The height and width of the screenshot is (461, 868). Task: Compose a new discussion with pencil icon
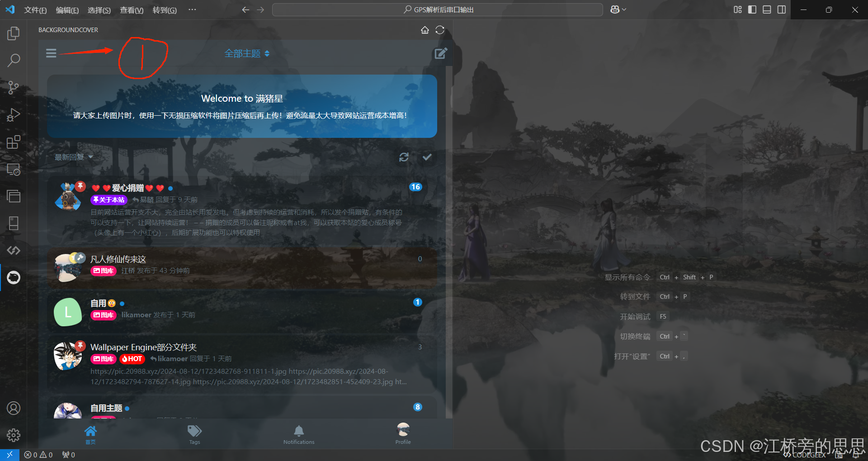tap(441, 53)
